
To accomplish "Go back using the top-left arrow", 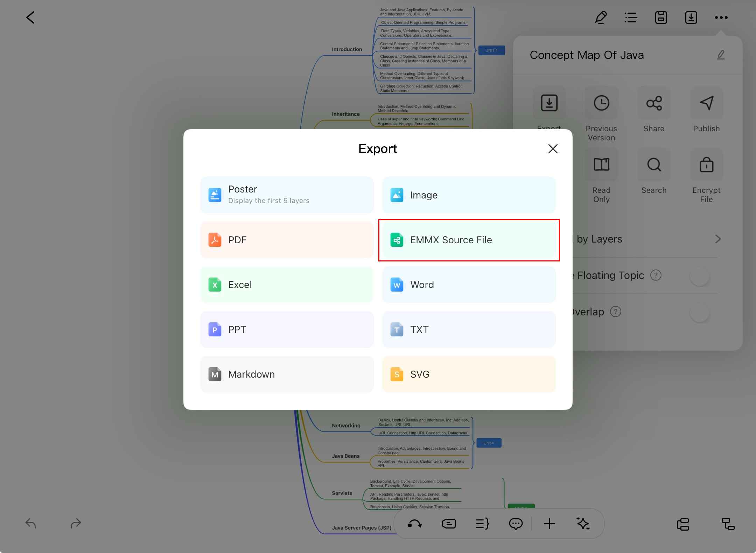I will [x=30, y=17].
